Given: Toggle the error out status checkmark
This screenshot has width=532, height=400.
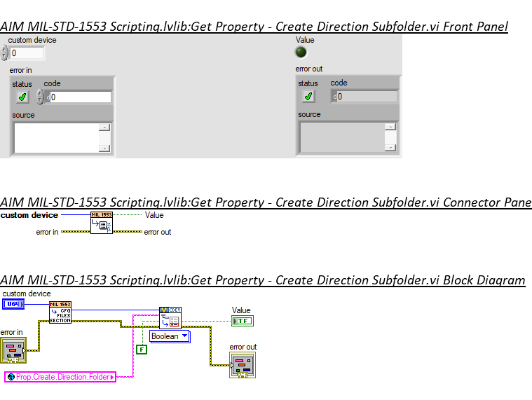Looking at the screenshot, I should coord(308,97).
